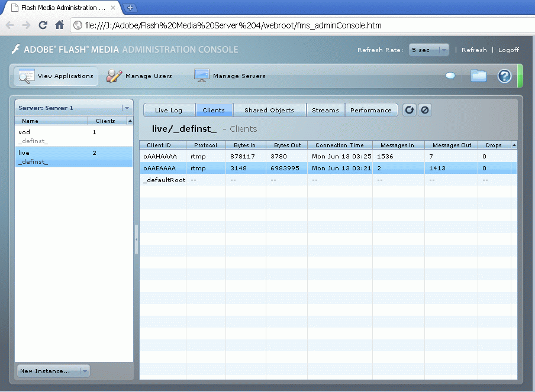Click Messages In value 1536

pos(385,157)
